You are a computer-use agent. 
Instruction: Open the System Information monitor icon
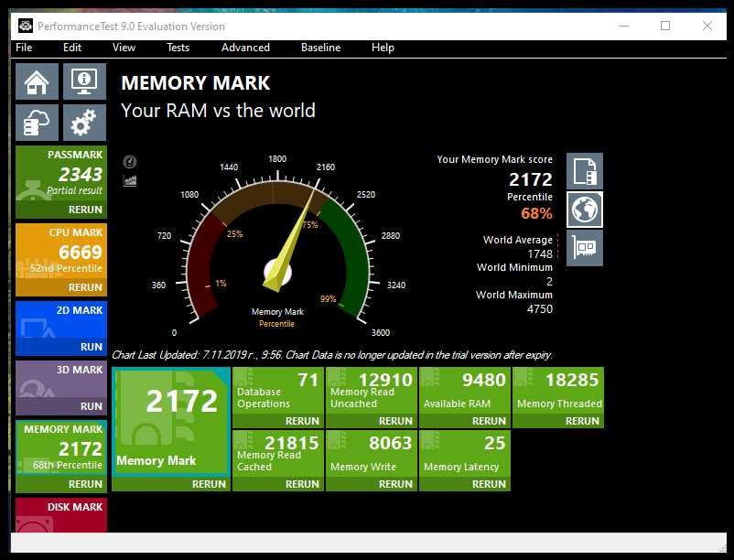pos(84,81)
